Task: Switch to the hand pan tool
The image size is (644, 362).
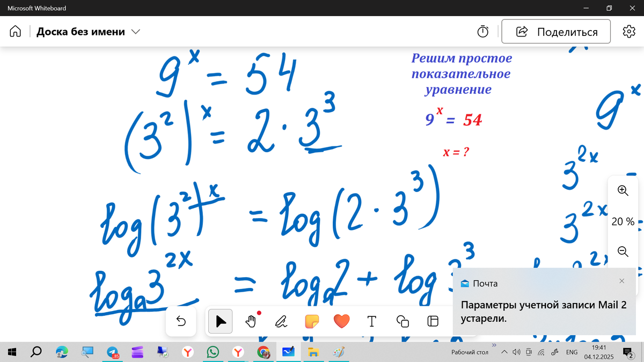Action: [251, 321]
